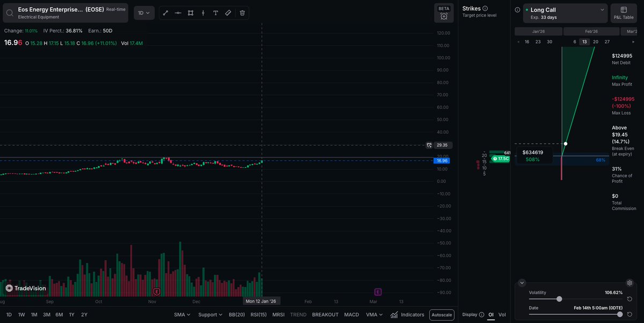Open the Long Call strategy dropdown

click(x=565, y=13)
